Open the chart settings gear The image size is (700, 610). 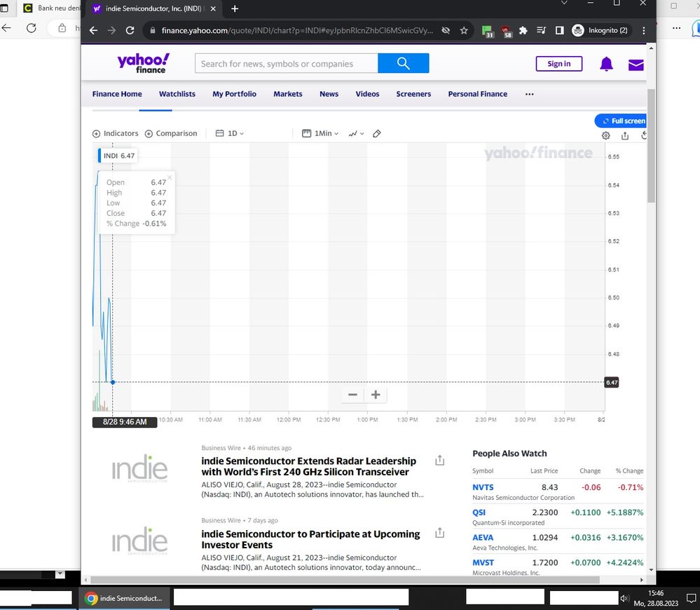(606, 135)
